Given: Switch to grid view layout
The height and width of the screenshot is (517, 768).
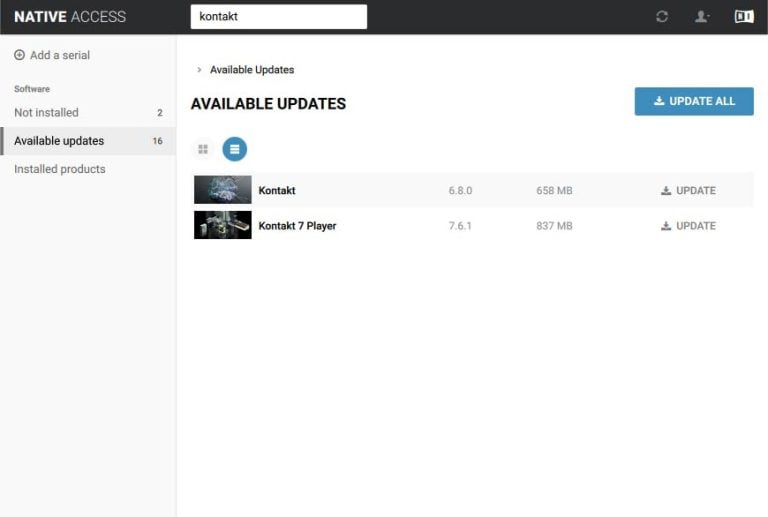Looking at the screenshot, I should pos(203,149).
